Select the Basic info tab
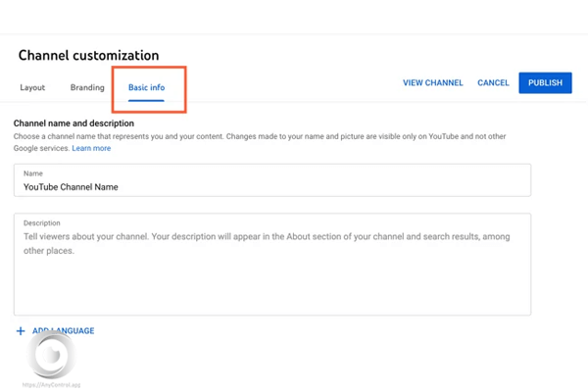 click(146, 87)
